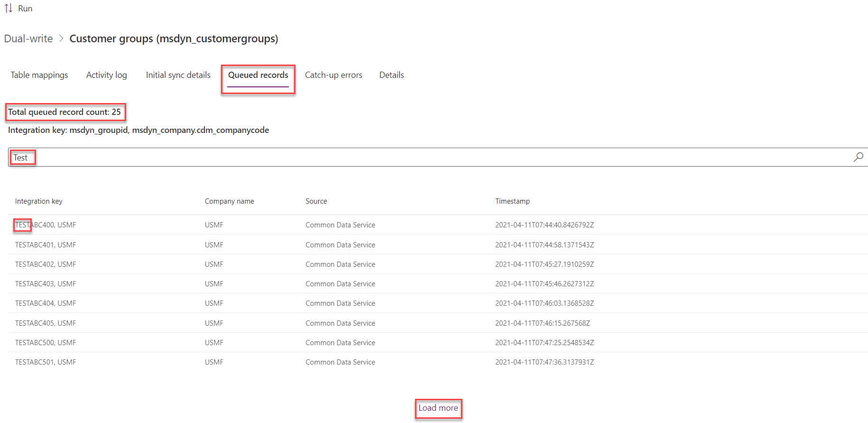Select the Queued records tab
Image resolution: width=868 pixels, height=423 pixels.
258,75
